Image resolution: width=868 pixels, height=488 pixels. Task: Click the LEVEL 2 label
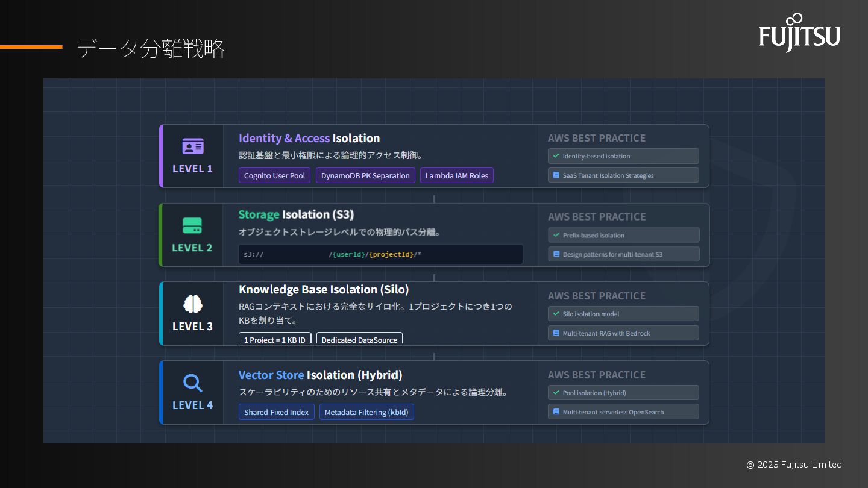pos(192,248)
